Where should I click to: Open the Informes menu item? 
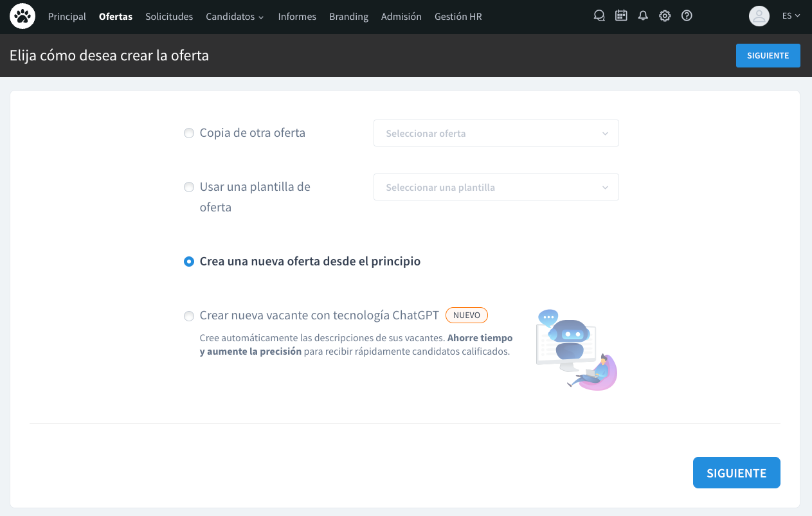297,17
